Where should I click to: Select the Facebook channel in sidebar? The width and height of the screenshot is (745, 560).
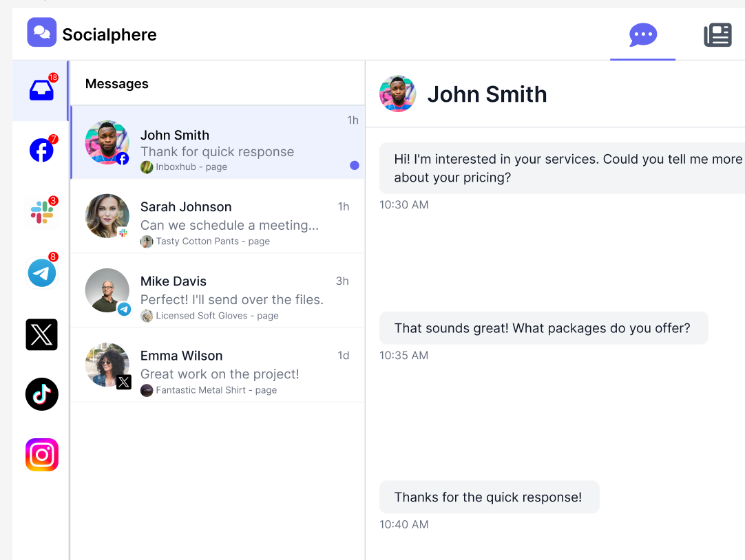pos(41,150)
